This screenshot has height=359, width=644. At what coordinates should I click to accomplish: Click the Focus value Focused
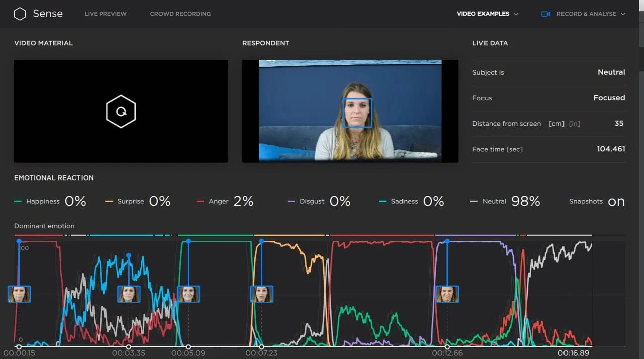pos(609,98)
